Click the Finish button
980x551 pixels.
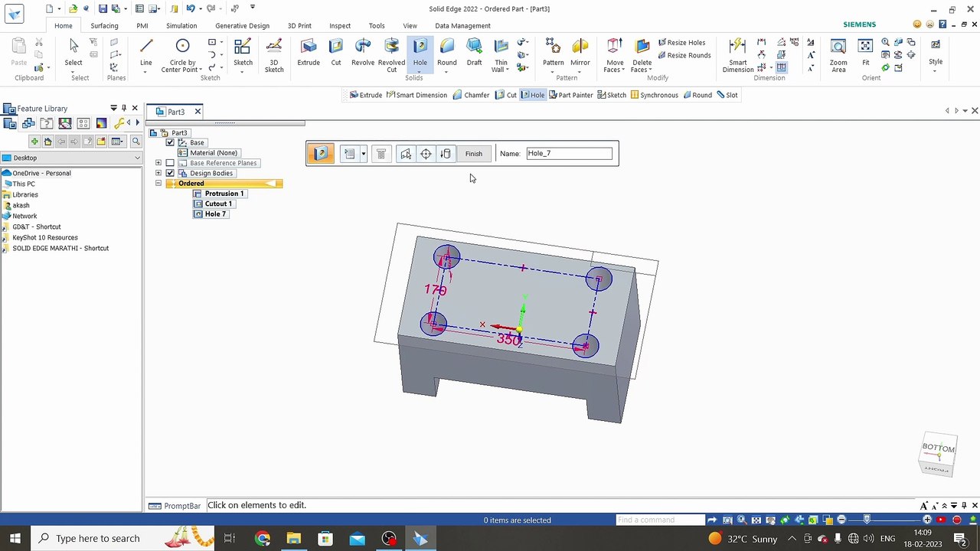point(474,154)
